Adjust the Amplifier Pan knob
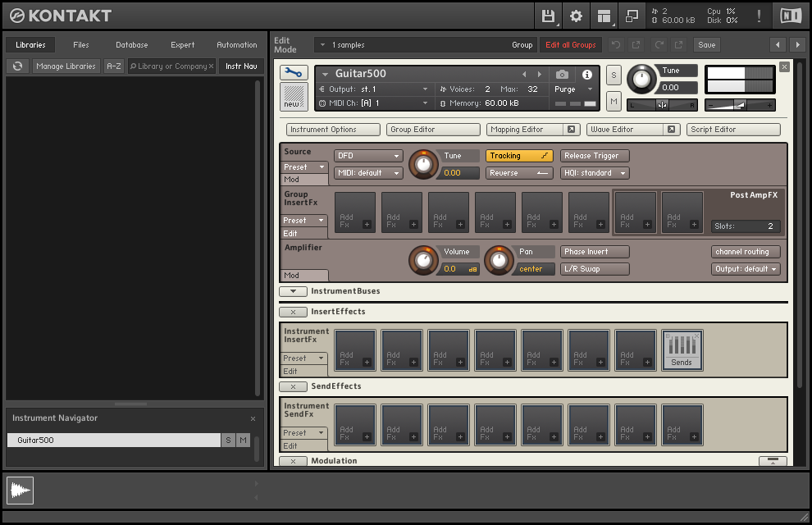Screen dimensions: 812x525 pyautogui.click(x=500, y=260)
